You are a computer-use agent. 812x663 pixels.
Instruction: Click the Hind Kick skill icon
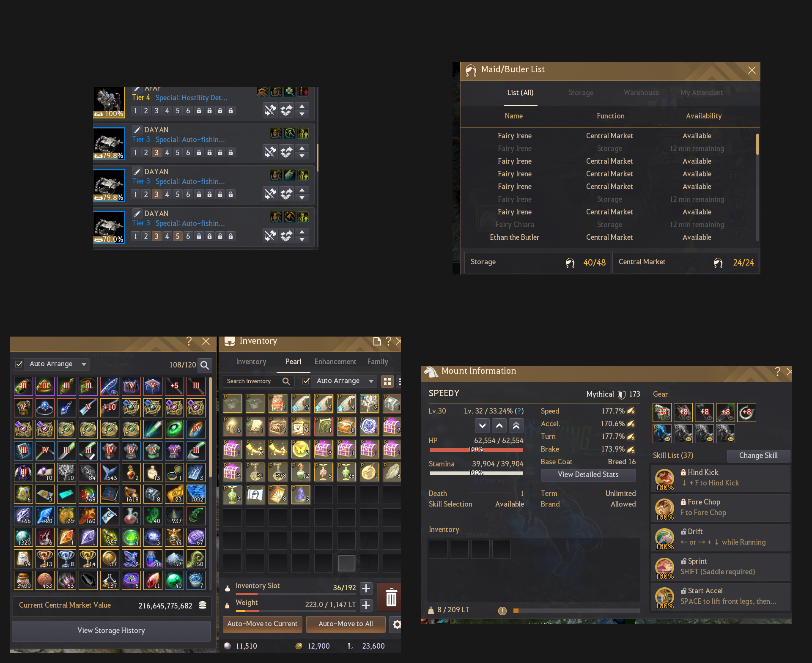(x=665, y=478)
